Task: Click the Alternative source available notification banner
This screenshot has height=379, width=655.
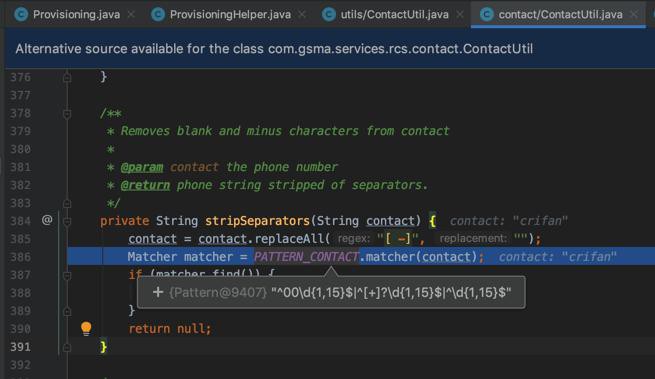Action: point(330,49)
